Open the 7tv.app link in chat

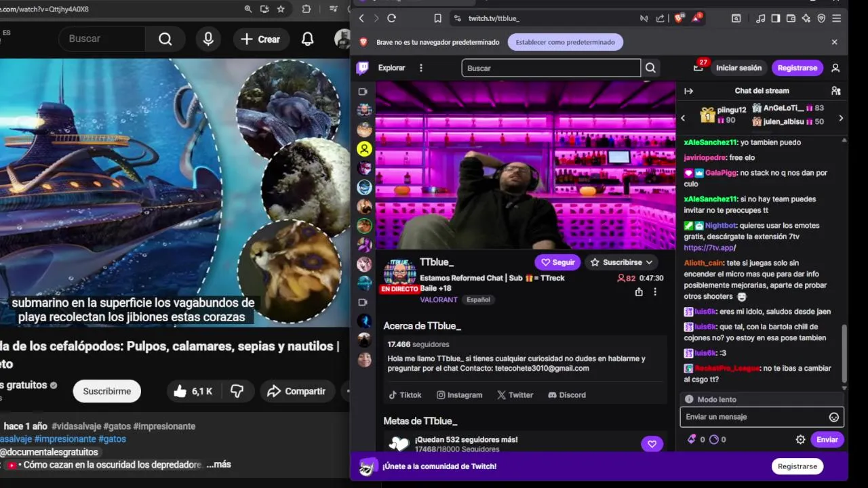pyautogui.click(x=709, y=248)
